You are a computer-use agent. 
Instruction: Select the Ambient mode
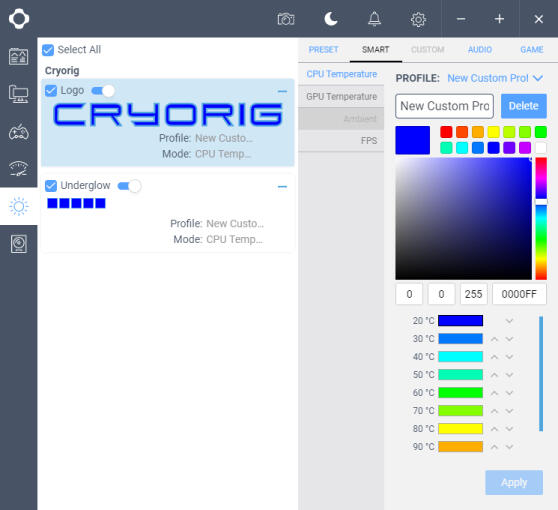tap(341, 119)
